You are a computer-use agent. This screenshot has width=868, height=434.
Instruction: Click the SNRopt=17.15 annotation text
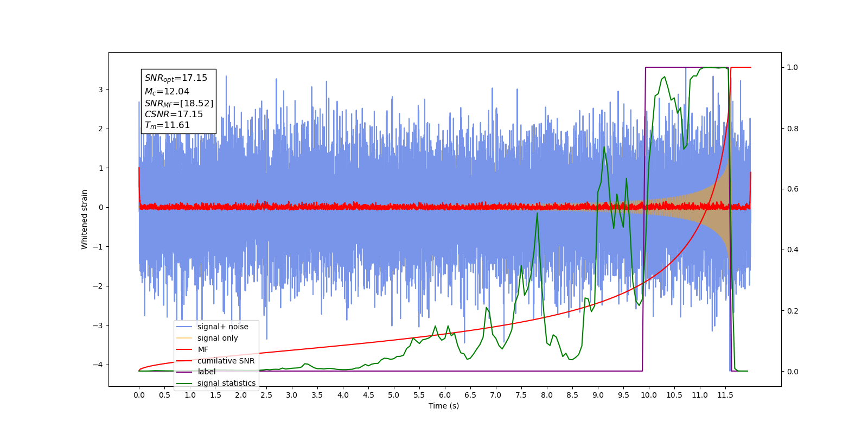pyautogui.click(x=176, y=78)
